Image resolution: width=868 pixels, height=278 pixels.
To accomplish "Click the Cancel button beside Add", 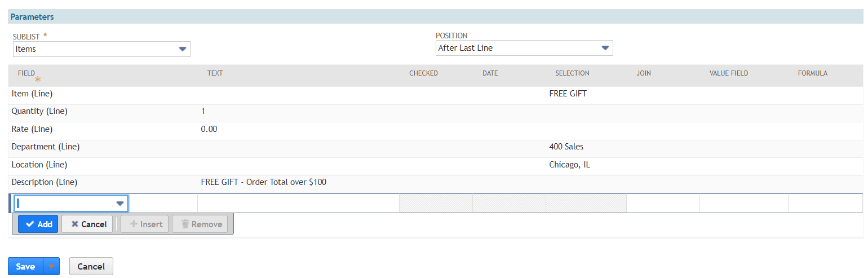I will click(x=87, y=224).
